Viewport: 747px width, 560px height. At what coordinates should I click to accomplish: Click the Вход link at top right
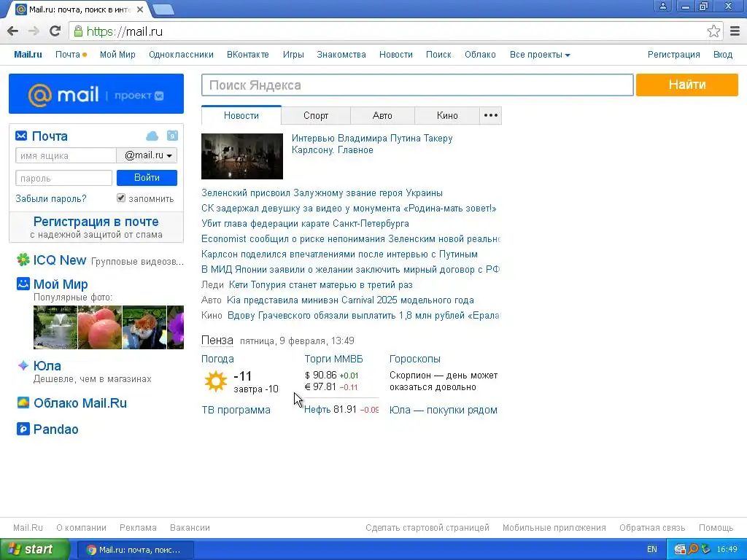click(723, 55)
